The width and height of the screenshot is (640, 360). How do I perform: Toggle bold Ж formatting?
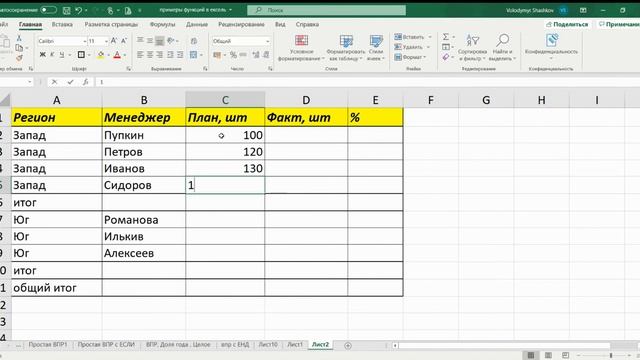[x=42, y=55]
